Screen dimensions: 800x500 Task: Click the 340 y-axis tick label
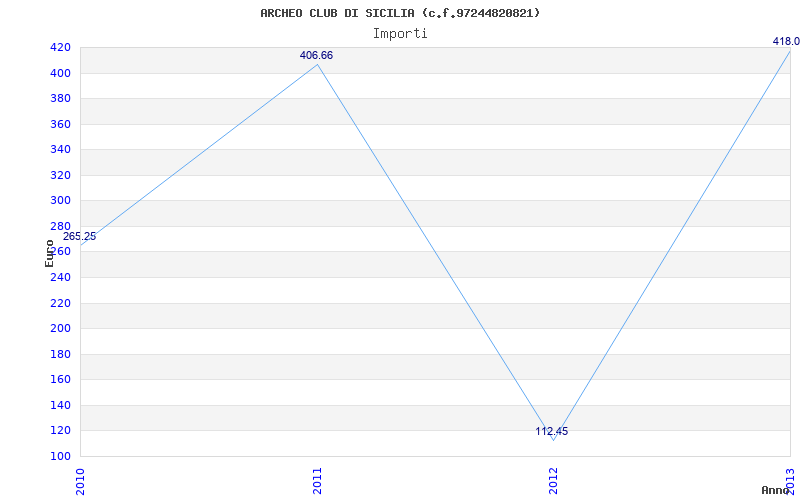(x=60, y=150)
